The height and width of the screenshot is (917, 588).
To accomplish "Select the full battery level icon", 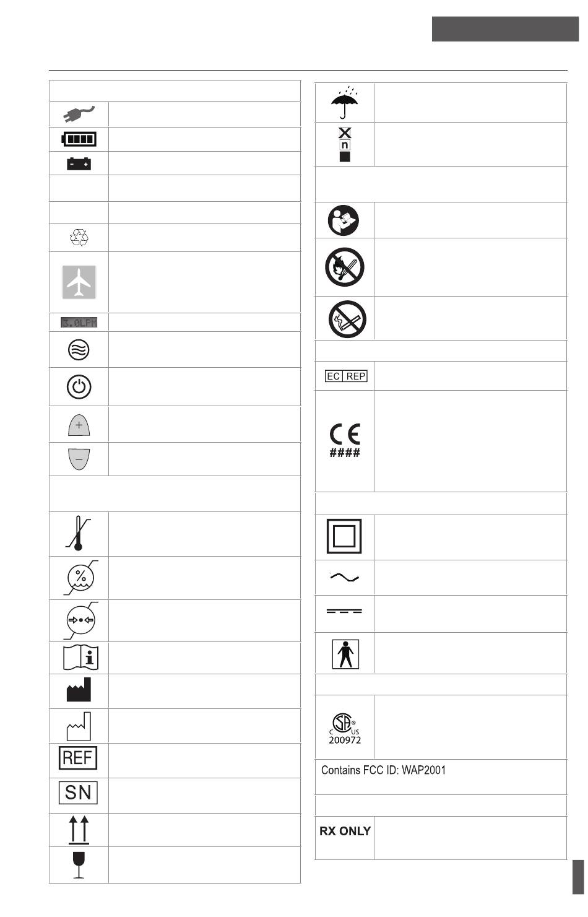I will tap(79, 139).
